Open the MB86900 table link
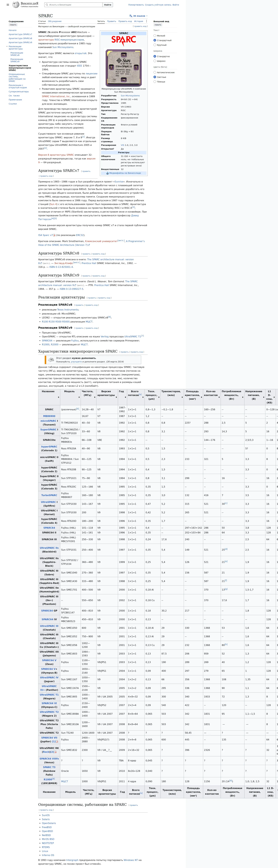 point(49,416)
